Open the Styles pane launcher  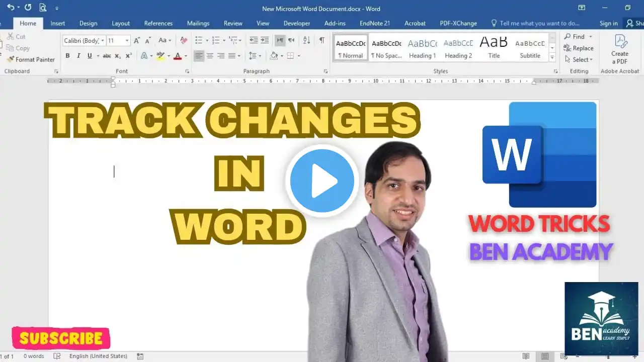point(556,71)
